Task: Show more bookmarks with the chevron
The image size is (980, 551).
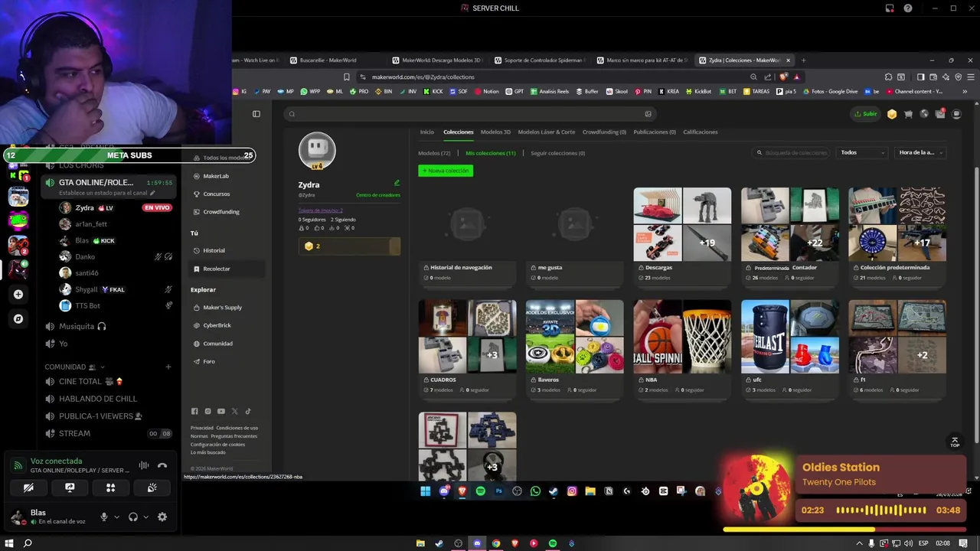Action: 965,92
